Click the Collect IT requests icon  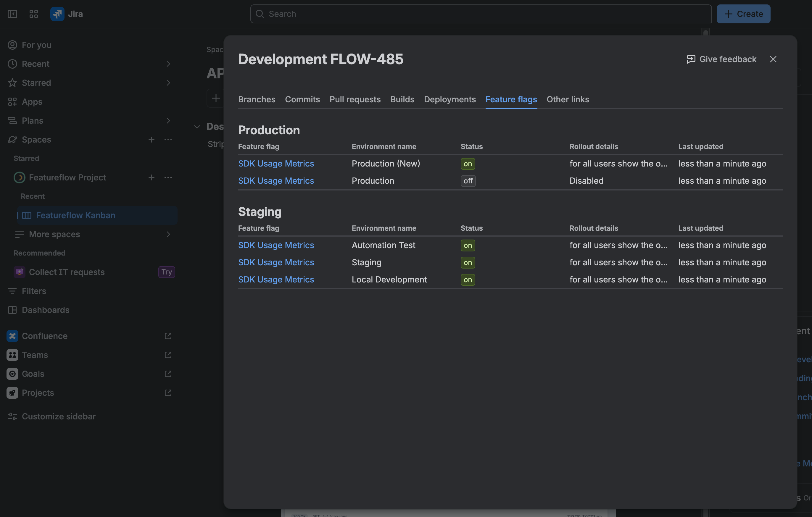20,272
